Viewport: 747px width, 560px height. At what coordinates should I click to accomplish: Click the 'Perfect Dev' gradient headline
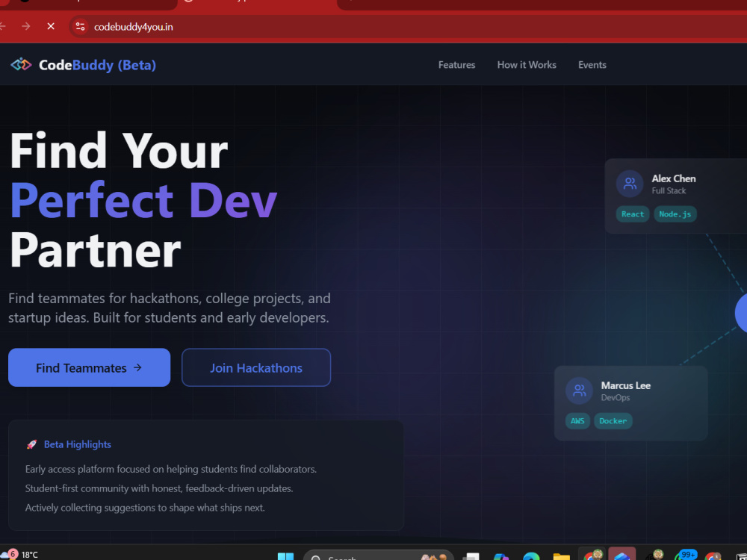coord(143,200)
